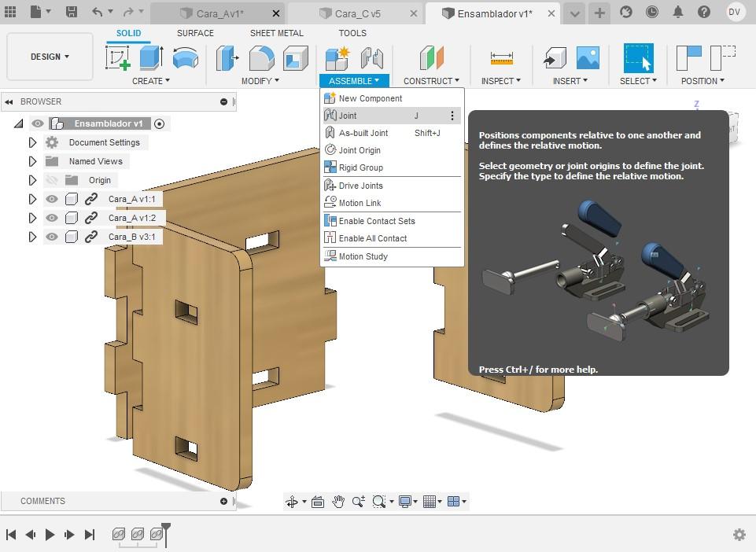Click the Capture Position icon
Image resolution: width=756 pixels, height=552 pixels.
(x=689, y=58)
